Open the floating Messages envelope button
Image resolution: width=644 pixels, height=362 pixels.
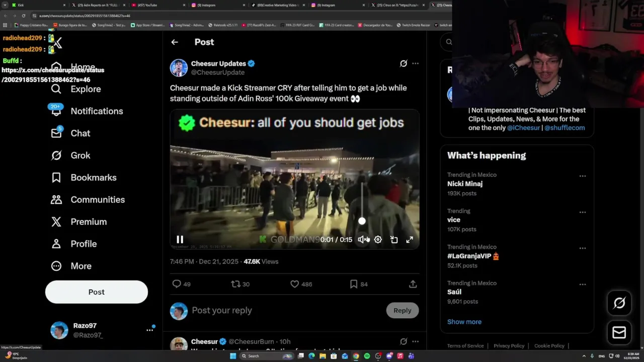click(x=619, y=332)
